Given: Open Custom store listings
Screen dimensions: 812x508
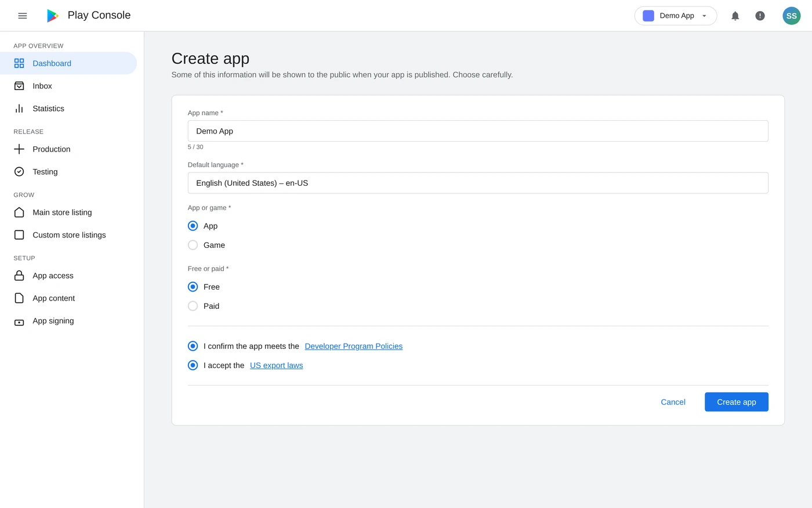Looking at the screenshot, I should pyautogui.click(x=69, y=235).
